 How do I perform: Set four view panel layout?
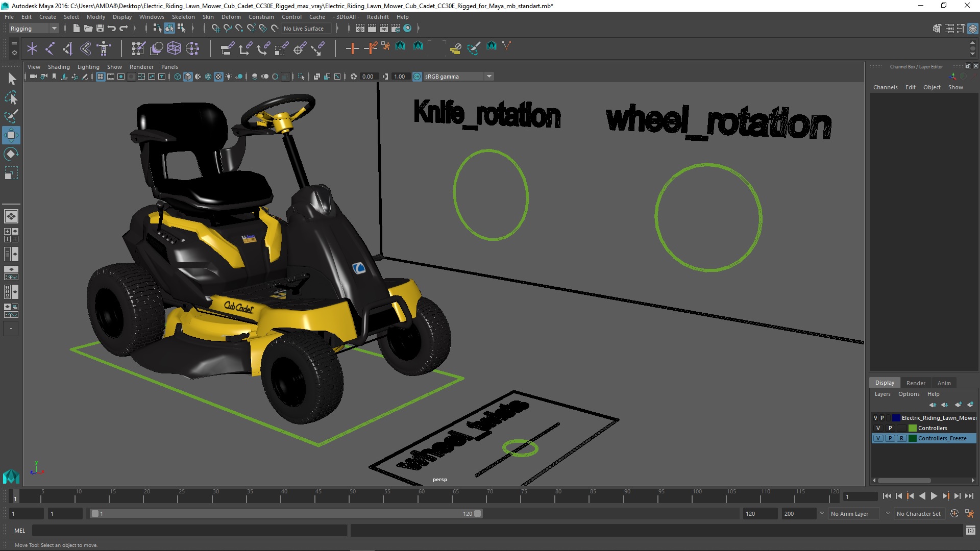click(11, 235)
